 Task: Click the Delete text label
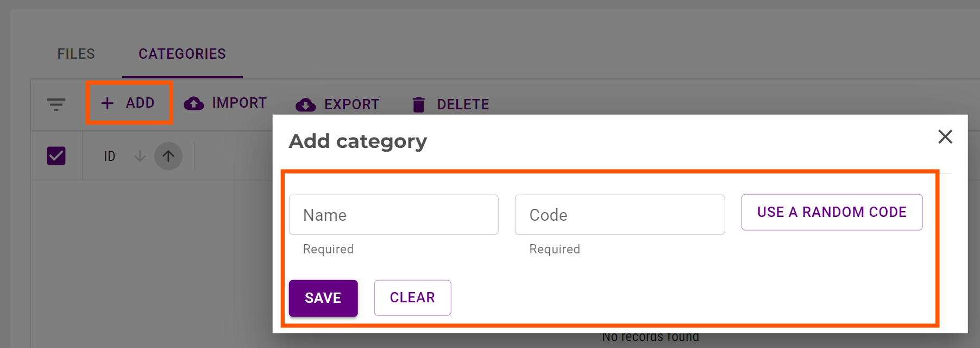463,104
